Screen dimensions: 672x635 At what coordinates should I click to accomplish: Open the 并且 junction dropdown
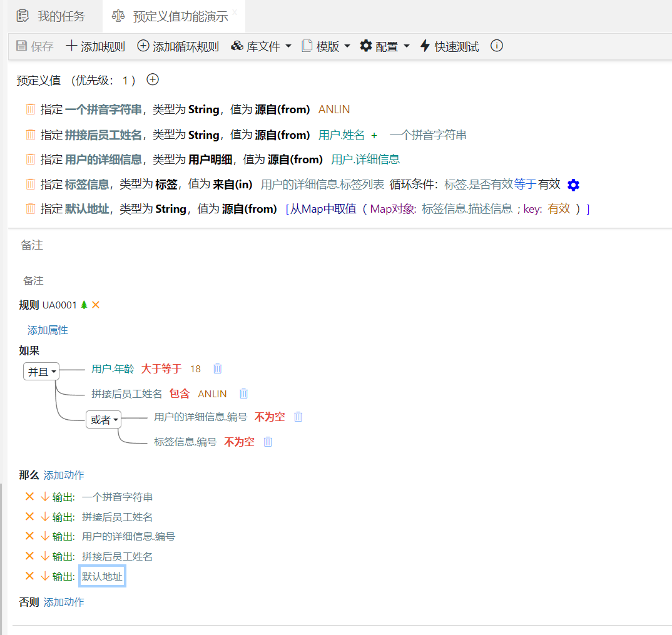pyautogui.click(x=41, y=372)
